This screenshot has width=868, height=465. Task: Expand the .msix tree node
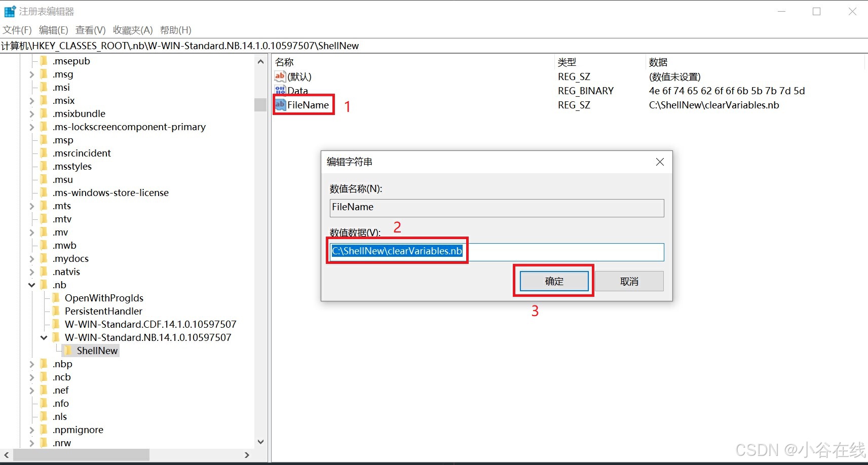tap(32, 101)
